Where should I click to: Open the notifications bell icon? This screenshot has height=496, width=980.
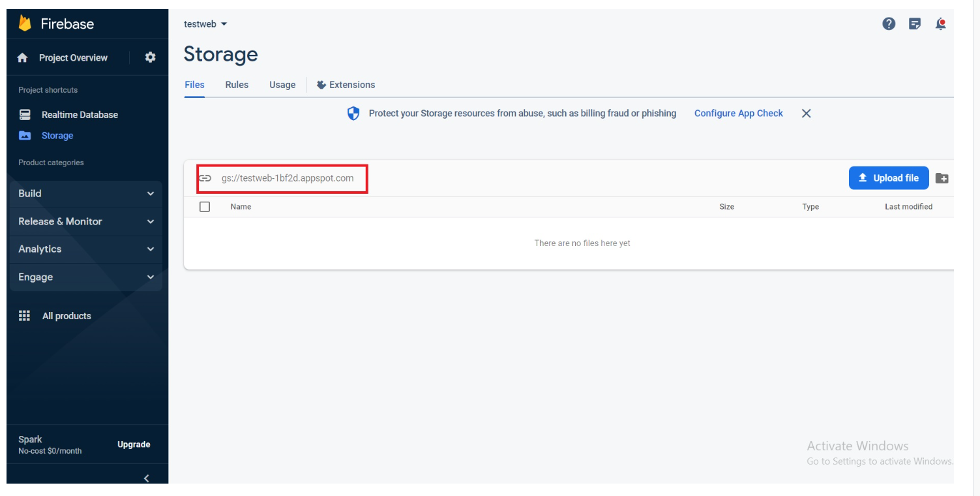(940, 24)
